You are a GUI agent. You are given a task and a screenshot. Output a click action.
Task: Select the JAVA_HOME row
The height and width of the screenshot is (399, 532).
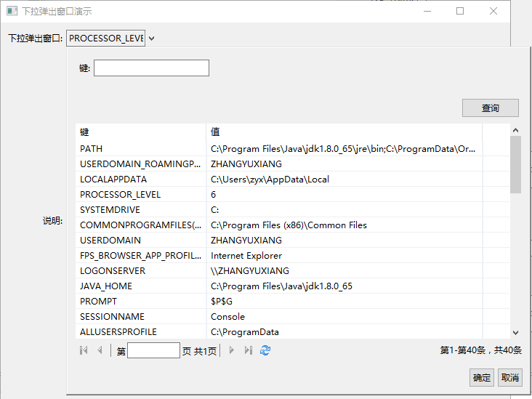[292, 286]
